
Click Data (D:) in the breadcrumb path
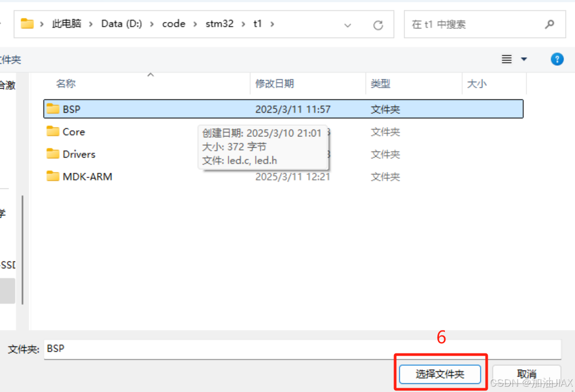pos(122,24)
